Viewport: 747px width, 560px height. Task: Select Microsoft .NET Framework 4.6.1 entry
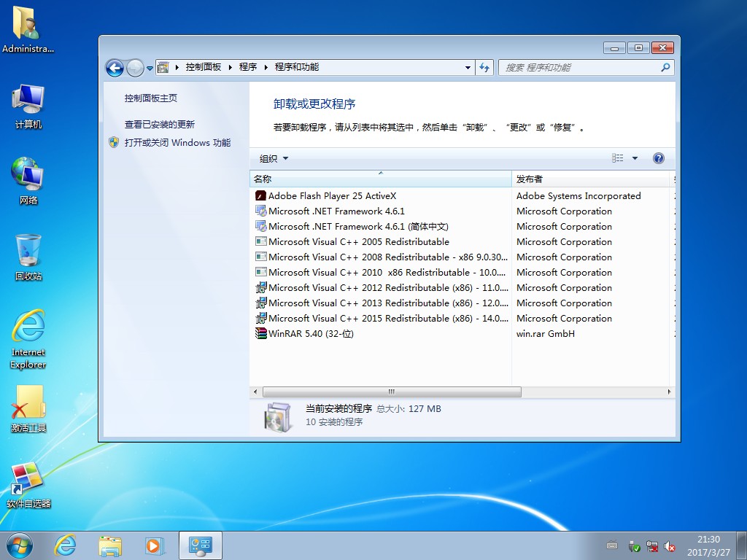point(336,211)
